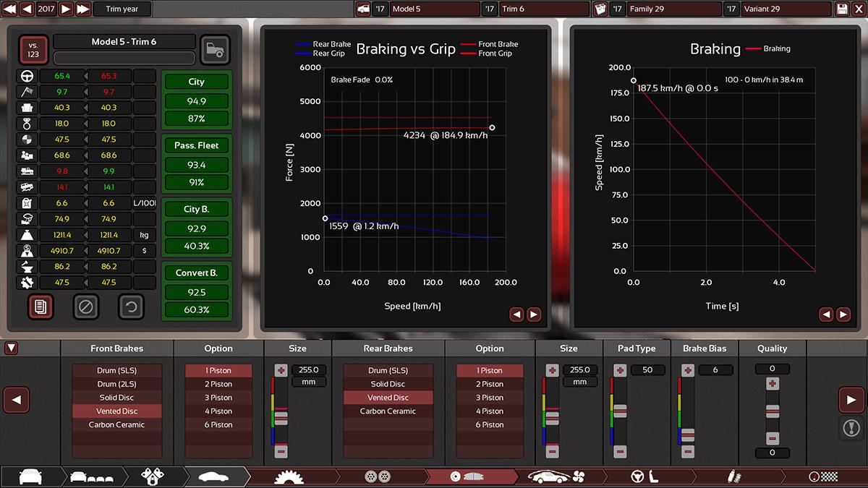Click the undo arrow icon

[131, 307]
